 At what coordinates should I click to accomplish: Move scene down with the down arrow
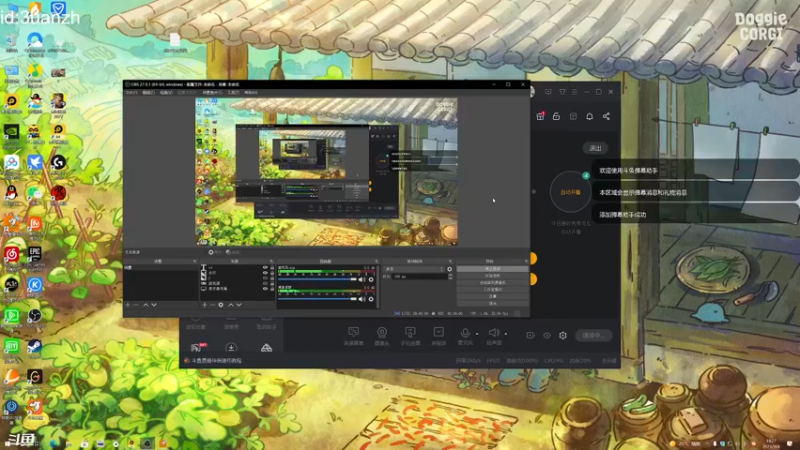pyautogui.click(x=154, y=305)
